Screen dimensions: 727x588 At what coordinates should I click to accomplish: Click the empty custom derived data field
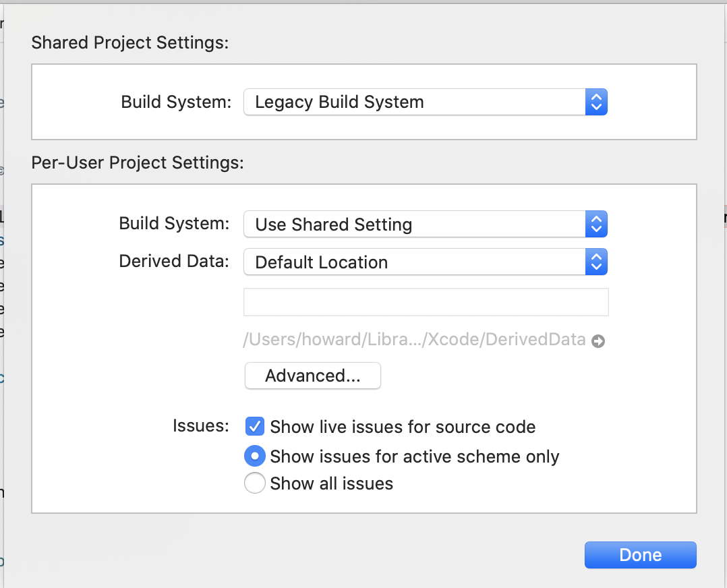tap(426, 302)
